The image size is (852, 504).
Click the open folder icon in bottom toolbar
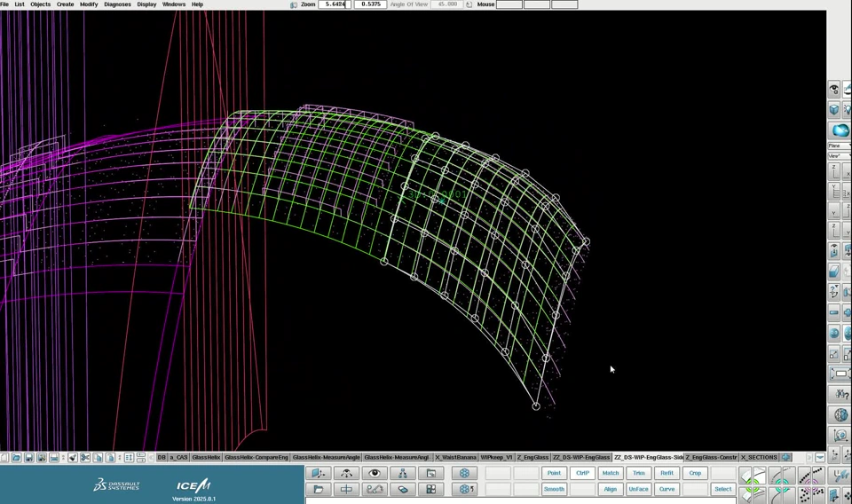[x=319, y=489]
